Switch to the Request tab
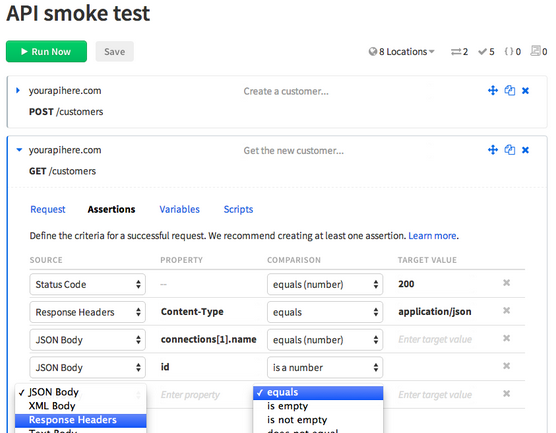 point(48,210)
